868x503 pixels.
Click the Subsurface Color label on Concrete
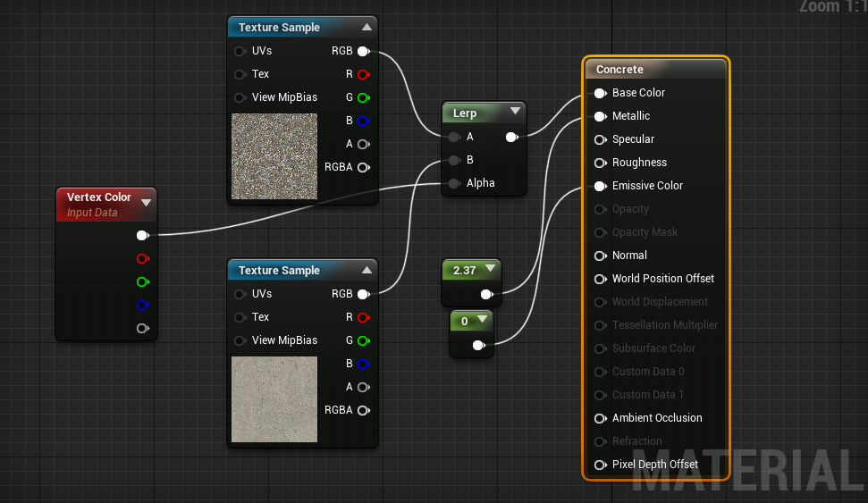point(653,348)
